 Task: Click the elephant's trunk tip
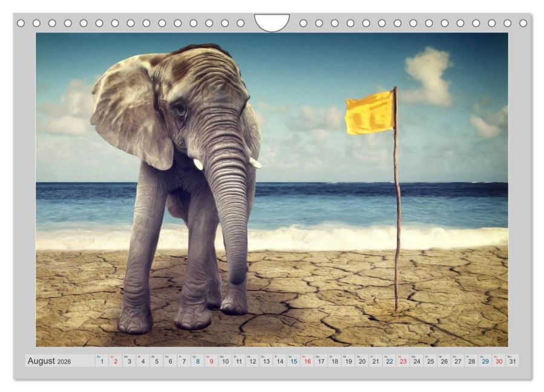click(238, 275)
